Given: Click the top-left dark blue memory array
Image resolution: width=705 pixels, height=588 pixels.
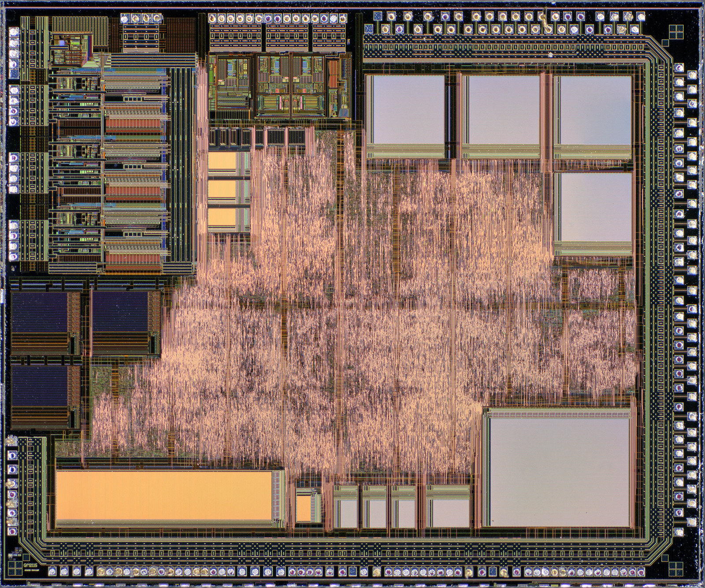Looking at the screenshot, I should 40,312.
